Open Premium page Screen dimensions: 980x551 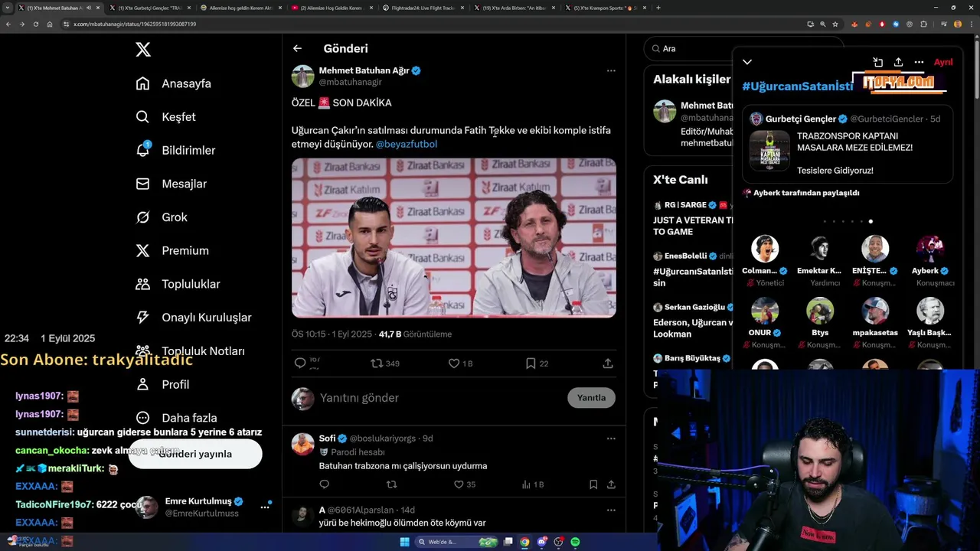[171, 250]
